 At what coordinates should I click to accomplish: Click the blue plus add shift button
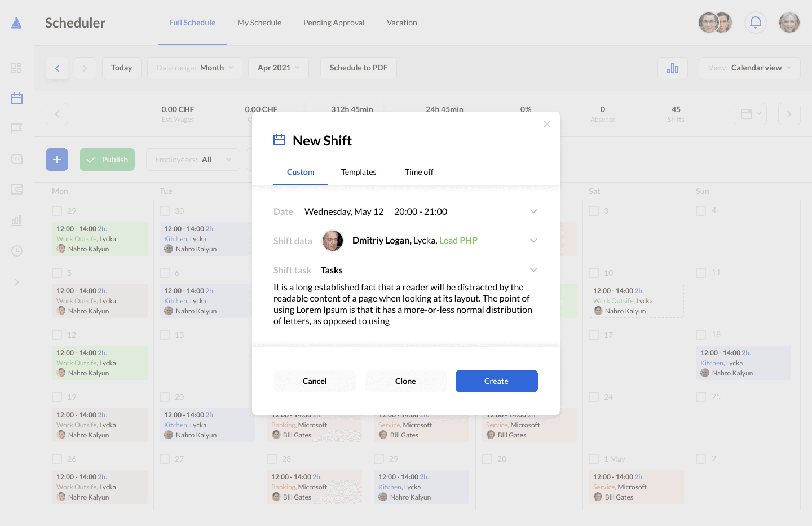pyautogui.click(x=57, y=160)
